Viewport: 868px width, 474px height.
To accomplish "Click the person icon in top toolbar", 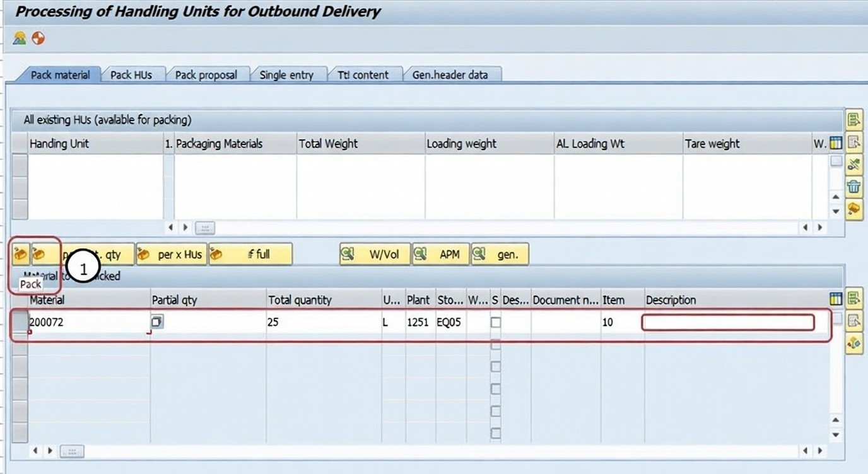I will coord(20,39).
